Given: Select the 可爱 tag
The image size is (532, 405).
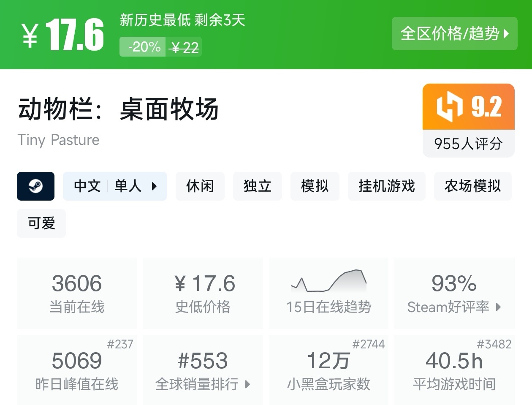Looking at the screenshot, I should [x=41, y=223].
